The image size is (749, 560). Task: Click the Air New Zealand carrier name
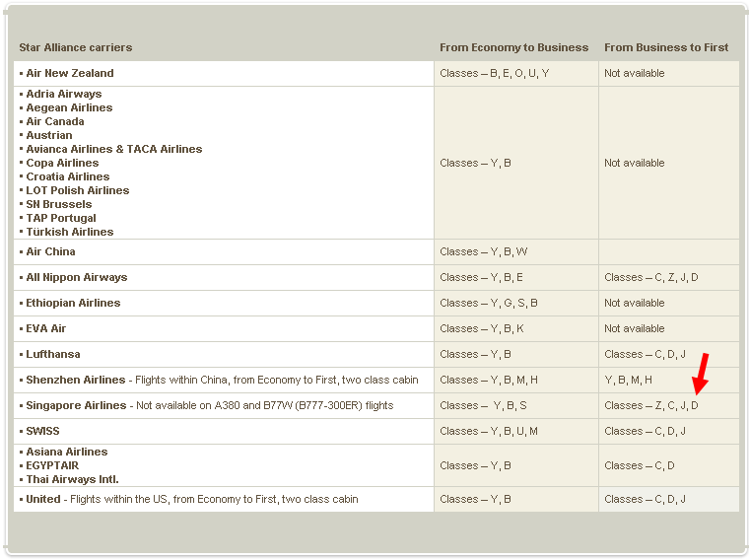[x=69, y=73]
